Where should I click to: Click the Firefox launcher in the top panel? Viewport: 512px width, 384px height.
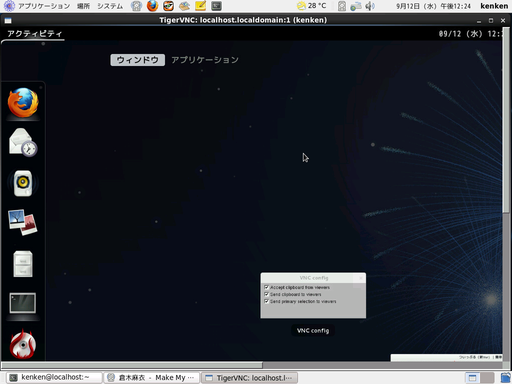[152, 6]
